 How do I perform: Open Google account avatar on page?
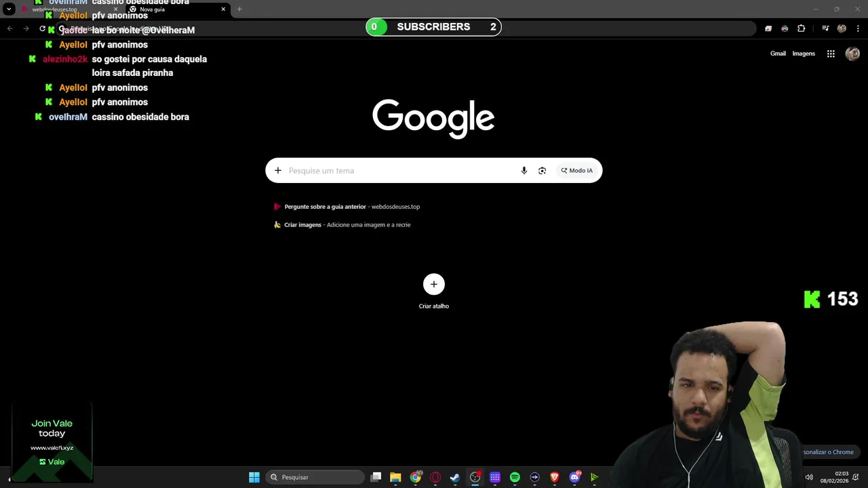tap(852, 54)
